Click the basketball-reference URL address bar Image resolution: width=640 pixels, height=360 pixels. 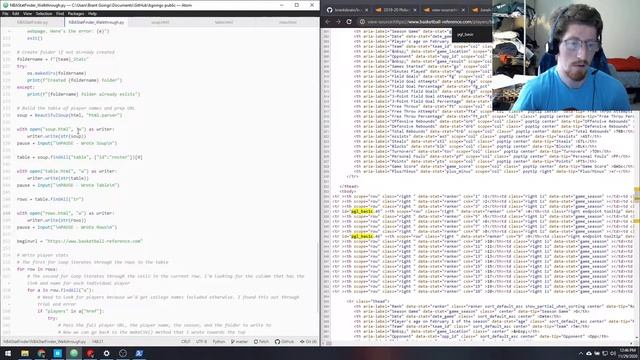(x=429, y=22)
